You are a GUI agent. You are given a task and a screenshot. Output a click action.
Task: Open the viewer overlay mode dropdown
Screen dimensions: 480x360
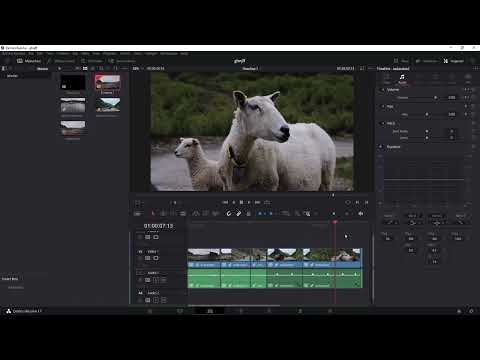138,202
